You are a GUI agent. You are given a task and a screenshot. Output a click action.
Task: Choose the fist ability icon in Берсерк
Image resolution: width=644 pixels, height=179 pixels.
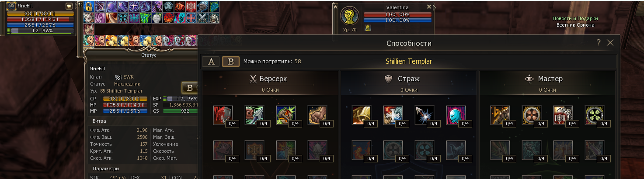(317, 115)
